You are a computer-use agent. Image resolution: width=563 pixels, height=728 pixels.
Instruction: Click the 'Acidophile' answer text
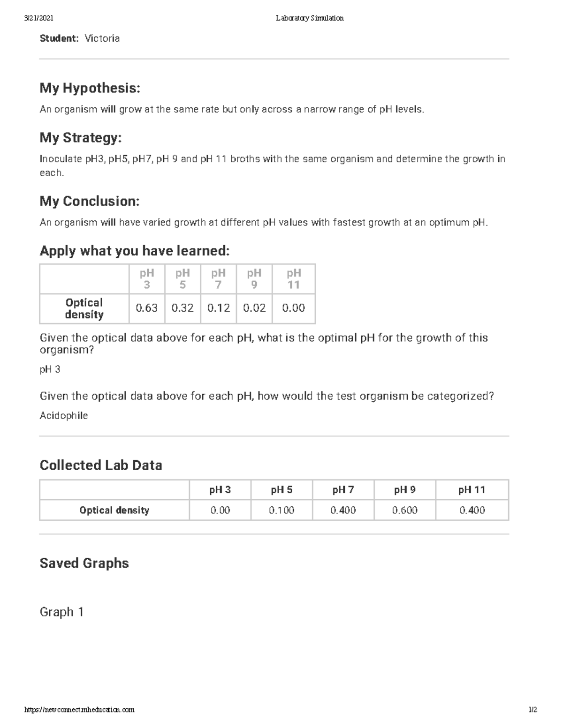64,415
